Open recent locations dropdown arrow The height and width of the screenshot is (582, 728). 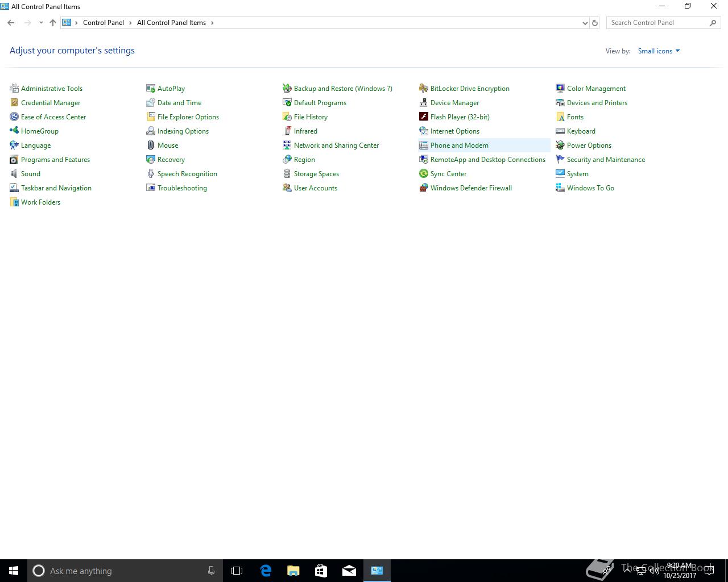tap(41, 23)
